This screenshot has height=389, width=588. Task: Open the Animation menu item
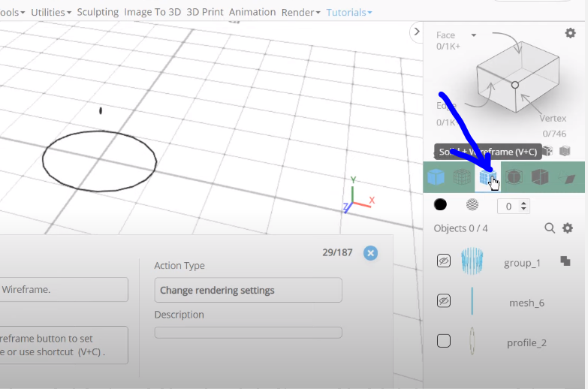(x=252, y=12)
